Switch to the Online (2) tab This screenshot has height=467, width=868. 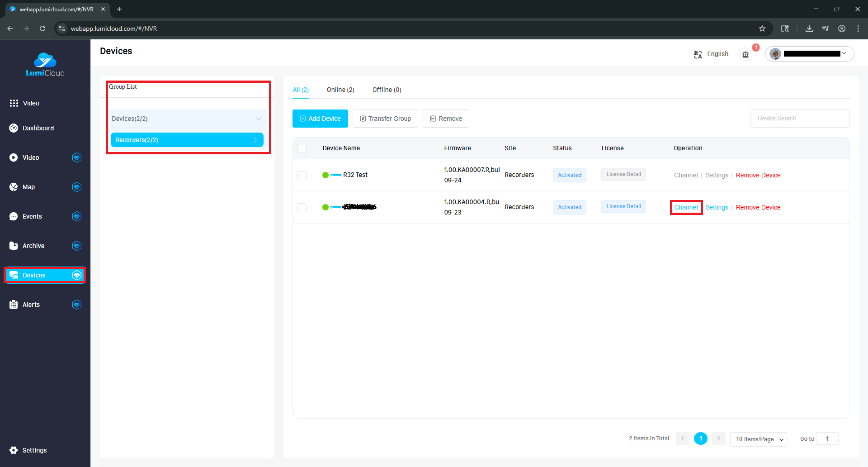(x=340, y=90)
